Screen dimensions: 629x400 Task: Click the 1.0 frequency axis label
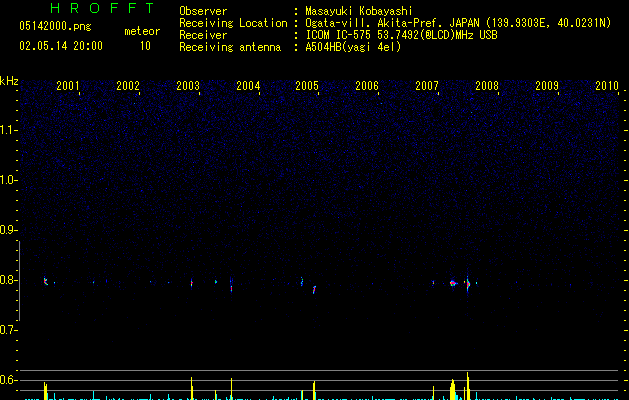[8, 180]
